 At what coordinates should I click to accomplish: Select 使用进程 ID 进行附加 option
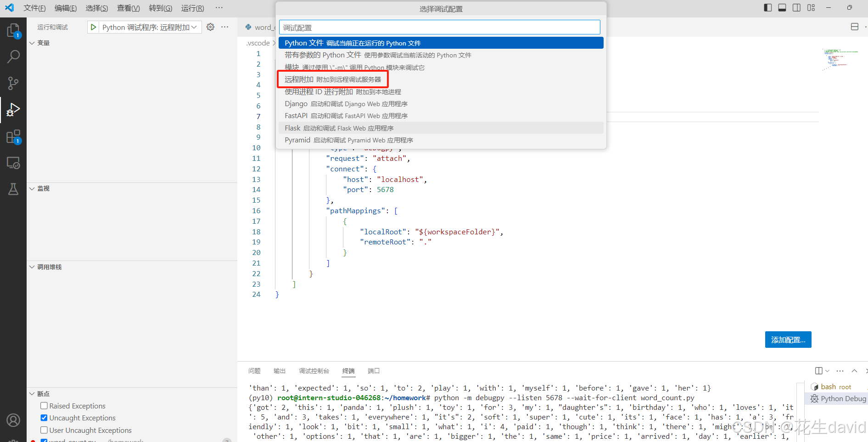441,91
